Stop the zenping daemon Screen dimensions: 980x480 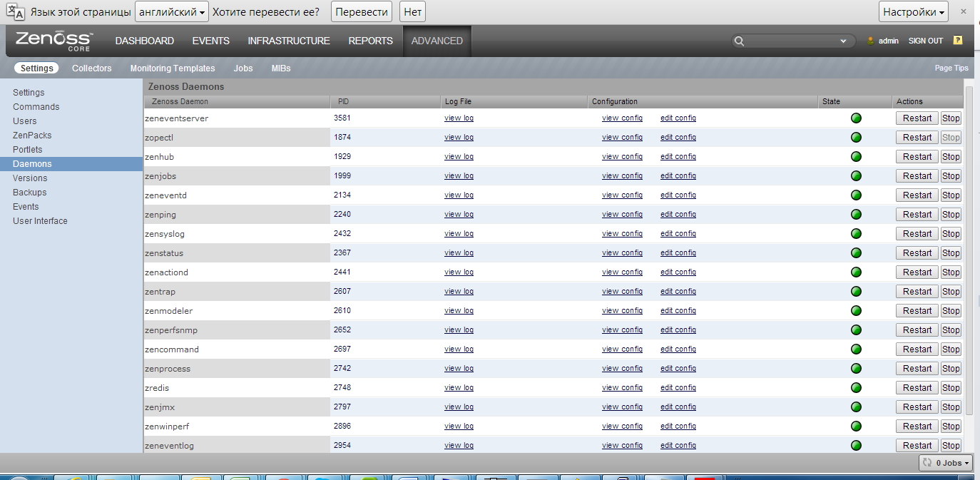(x=951, y=215)
